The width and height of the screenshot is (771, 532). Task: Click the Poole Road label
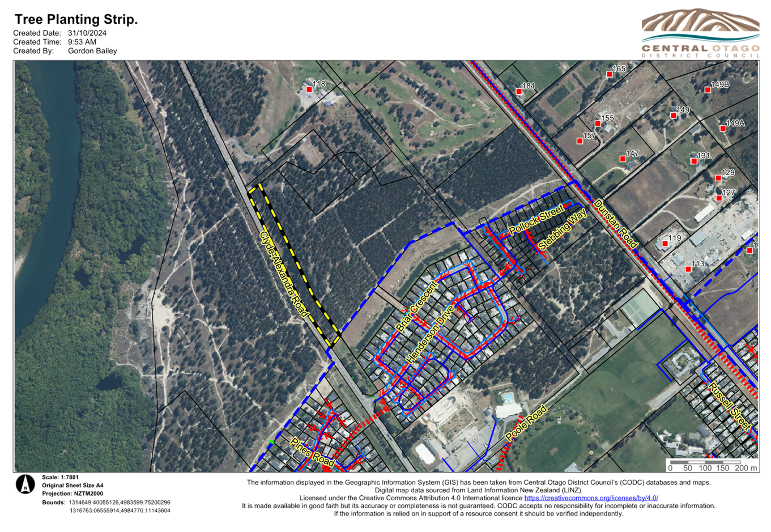(x=526, y=423)
